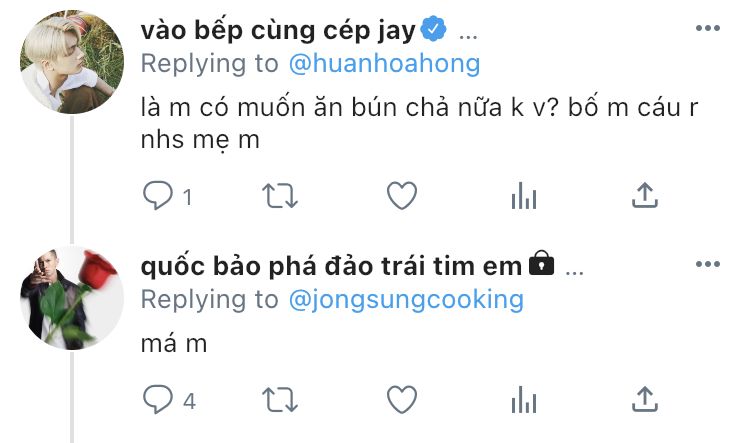Like the "má m" tweet
Viewport: 750px width, 443px height.
(x=402, y=399)
